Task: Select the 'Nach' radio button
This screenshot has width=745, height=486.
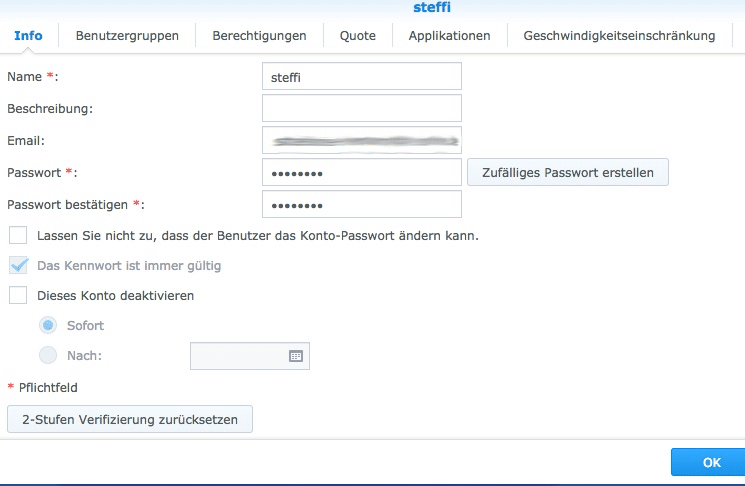Action: point(48,356)
